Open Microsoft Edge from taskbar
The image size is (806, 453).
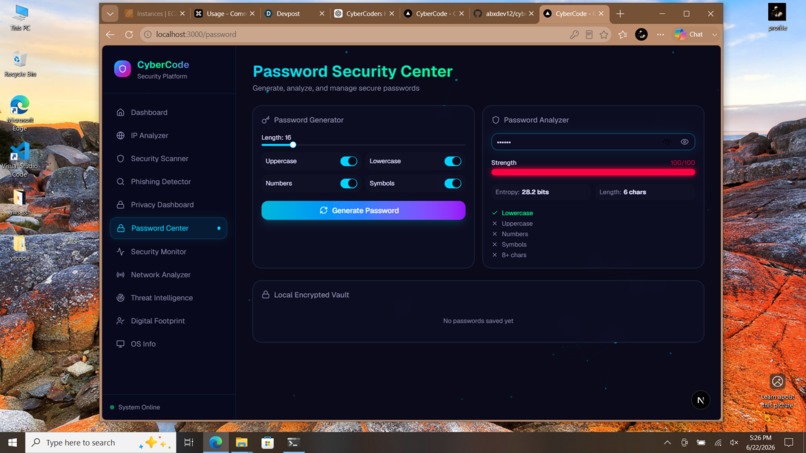coord(215,442)
